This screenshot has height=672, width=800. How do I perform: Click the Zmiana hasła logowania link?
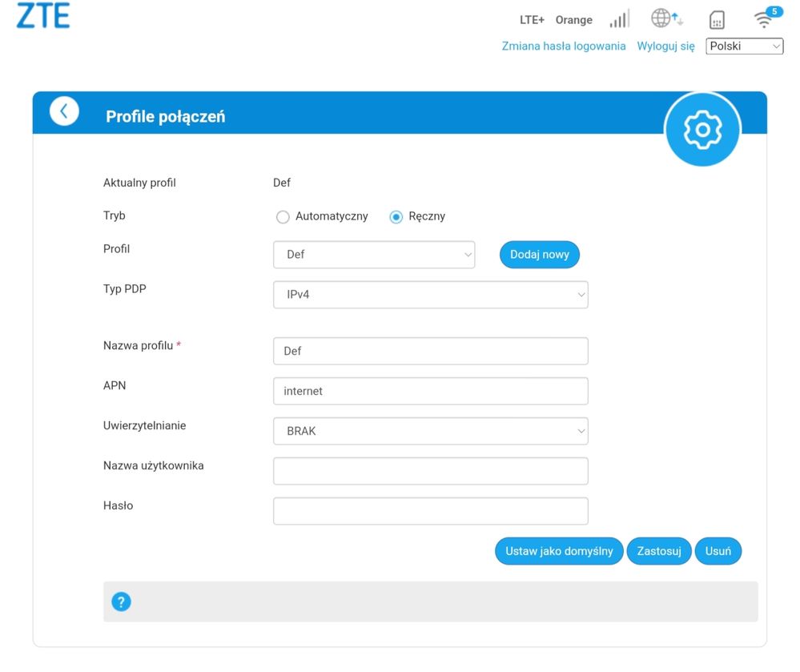pos(563,46)
